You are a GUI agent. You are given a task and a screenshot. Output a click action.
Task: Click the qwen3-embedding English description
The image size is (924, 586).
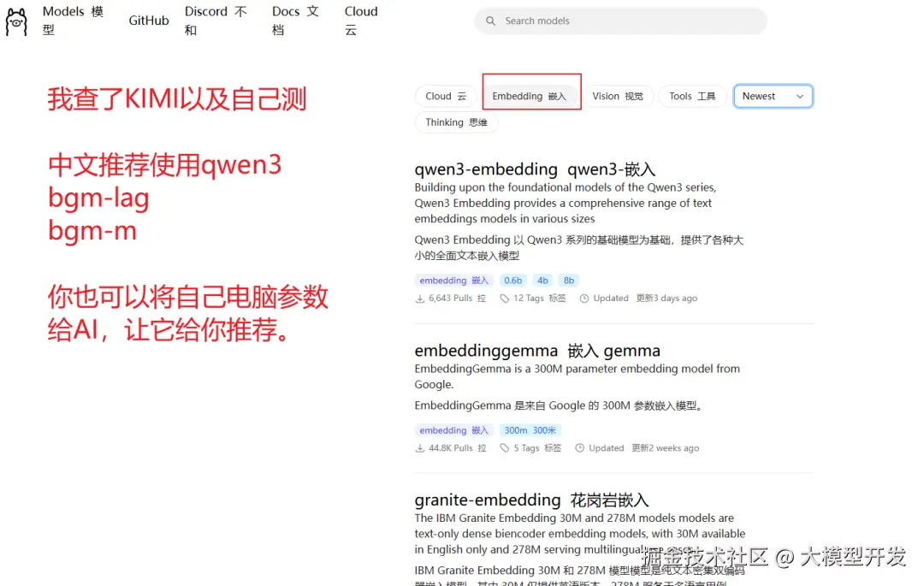click(x=566, y=204)
